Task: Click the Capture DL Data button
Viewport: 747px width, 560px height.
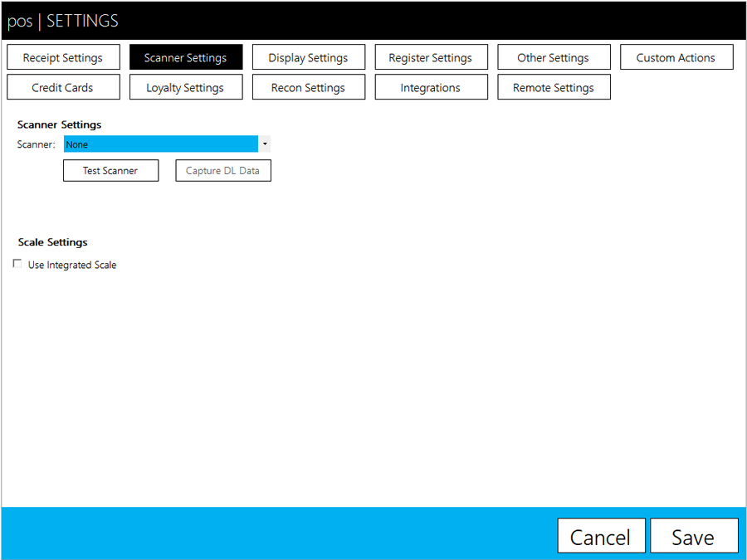Action: coord(223,170)
